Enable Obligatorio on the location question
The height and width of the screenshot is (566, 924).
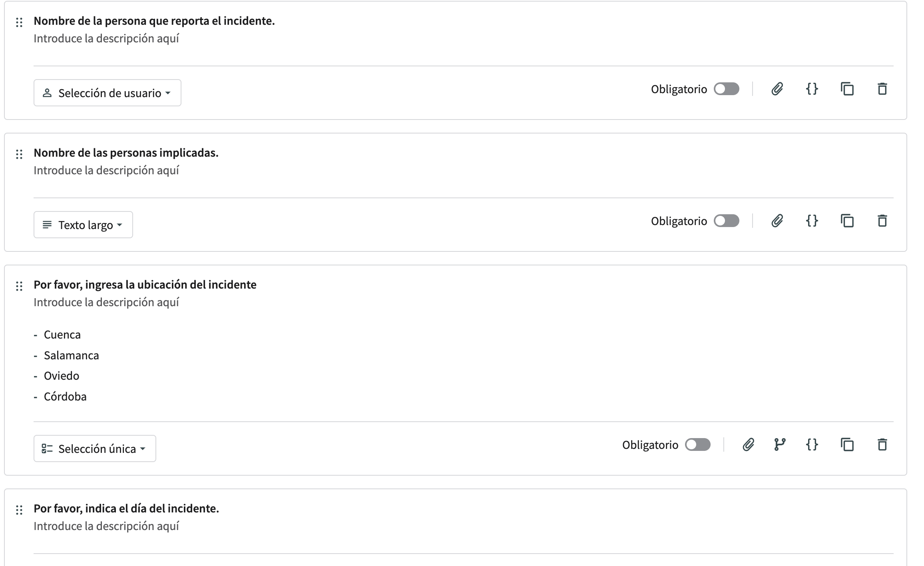point(698,444)
